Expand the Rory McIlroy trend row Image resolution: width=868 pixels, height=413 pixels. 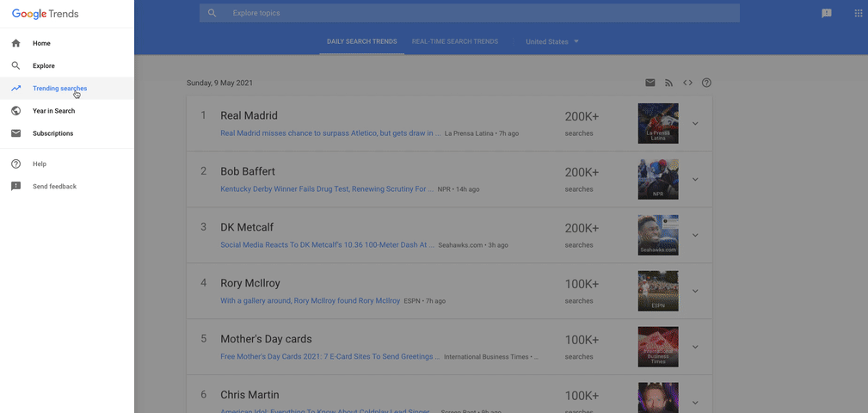(695, 291)
